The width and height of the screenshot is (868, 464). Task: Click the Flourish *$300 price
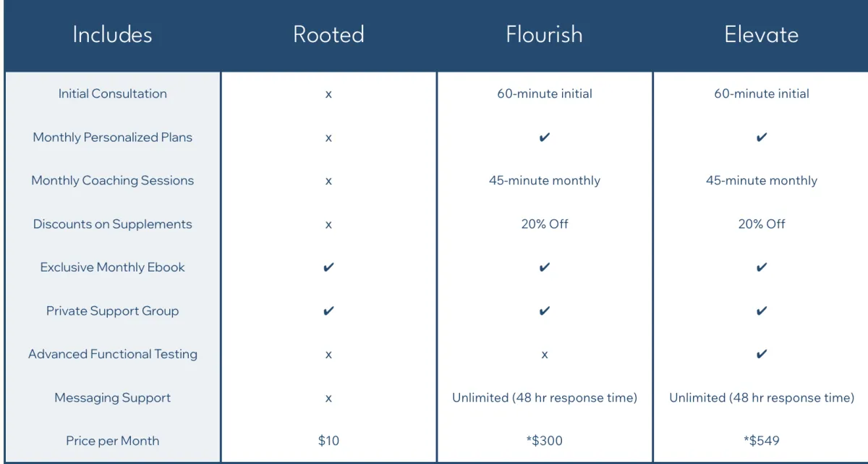click(545, 441)
